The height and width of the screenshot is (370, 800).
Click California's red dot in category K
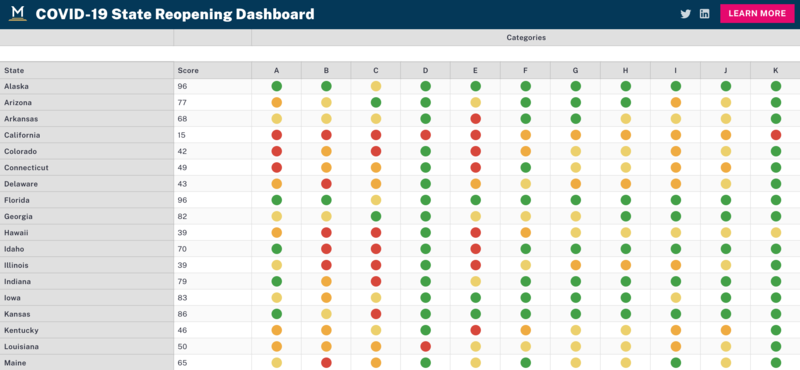(776, 135)
